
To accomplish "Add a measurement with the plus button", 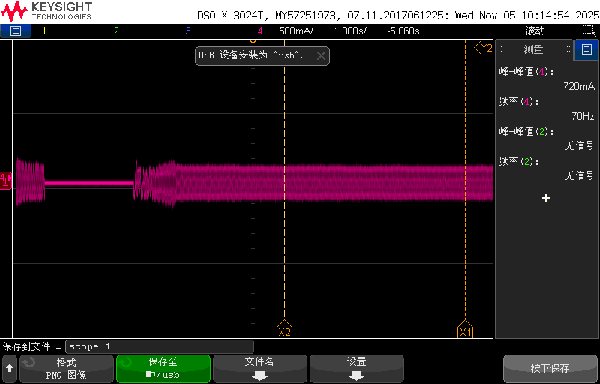I will pos(546,198).
